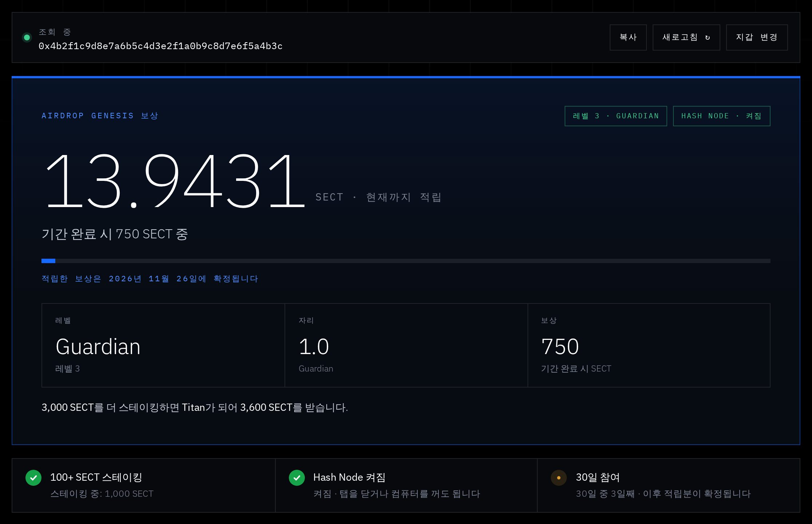Click orange pending icon for 30일 참여

tap(559, 478)
